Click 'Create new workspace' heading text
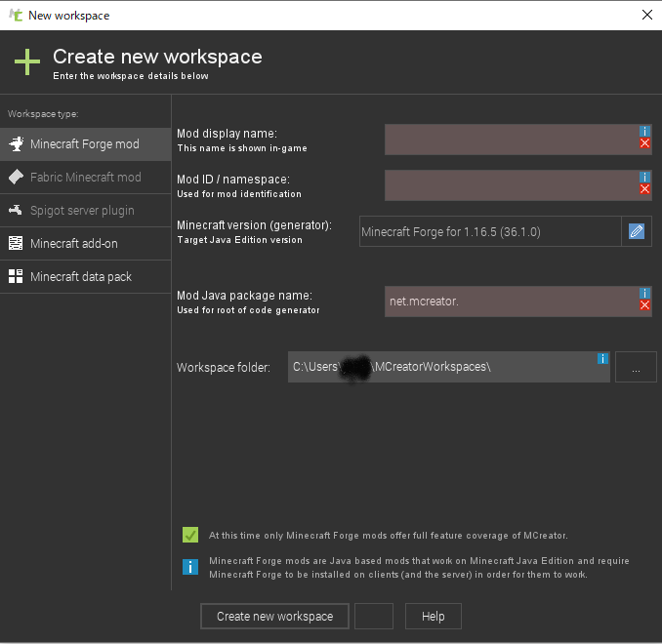The width and height of the screenshot is (662, 644). (x=157, y=58)
